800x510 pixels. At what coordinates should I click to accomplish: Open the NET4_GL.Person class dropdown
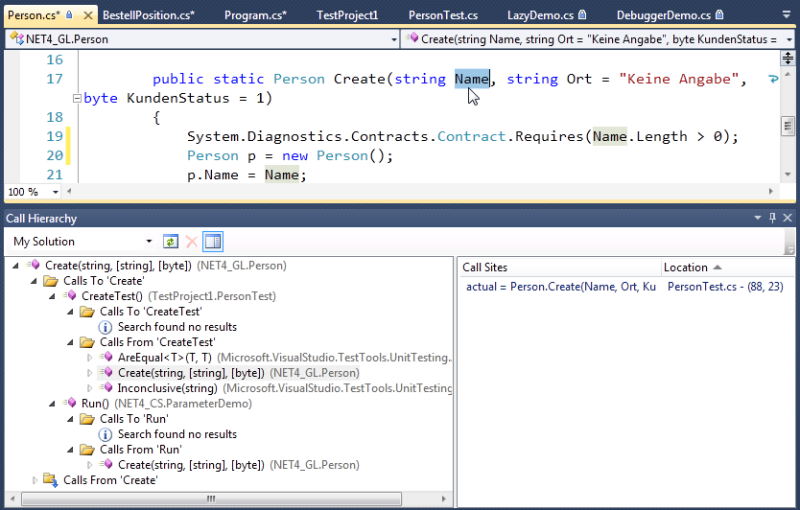pos(394,39)
